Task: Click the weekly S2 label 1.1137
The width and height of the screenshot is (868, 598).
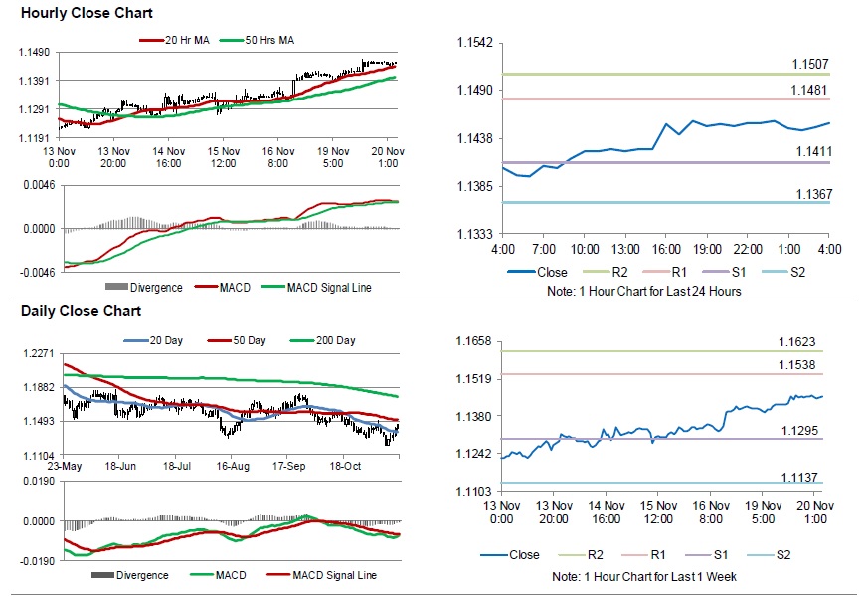Action: pyautogui.click(x=799, y=478)
